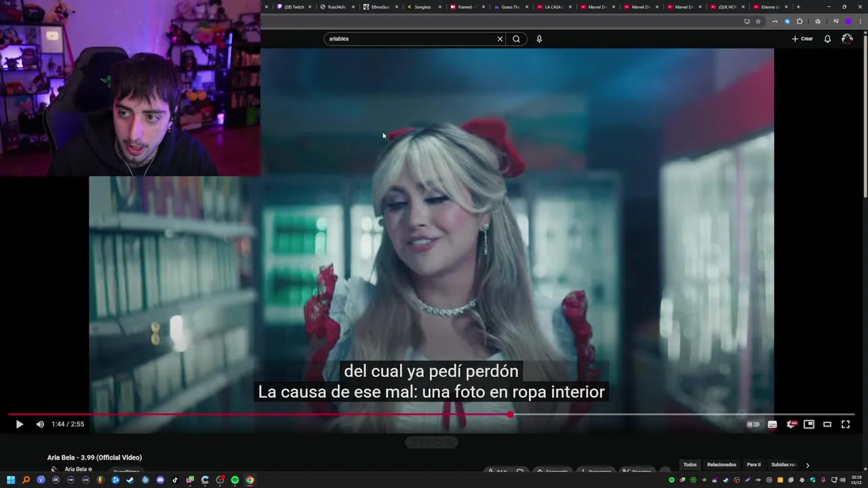Switch to the Songless browser tab
The image size is (868, 488).
point(422,7)
